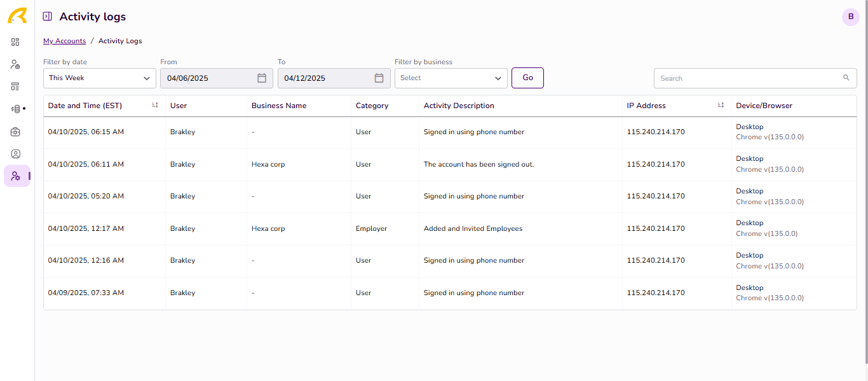Screen dimensions: 868x381
Task: Expand the This Week date filter dropdown
Action: pyautogui.click(x=100, y=78)
